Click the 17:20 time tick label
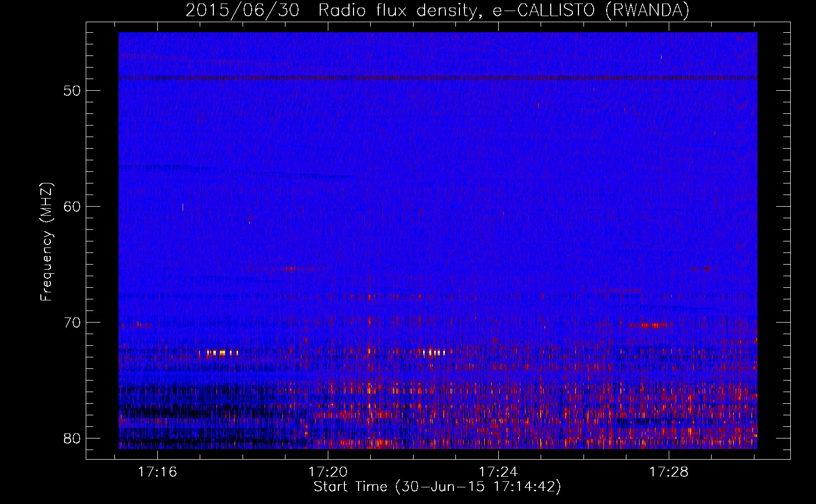The height and width of the screenshot is (504, 816). pos(328,472)
